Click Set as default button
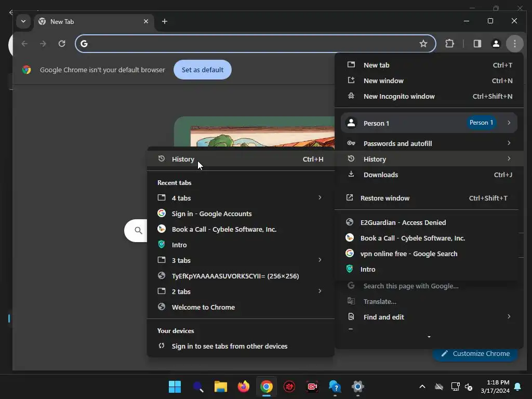 pos(202,70)
